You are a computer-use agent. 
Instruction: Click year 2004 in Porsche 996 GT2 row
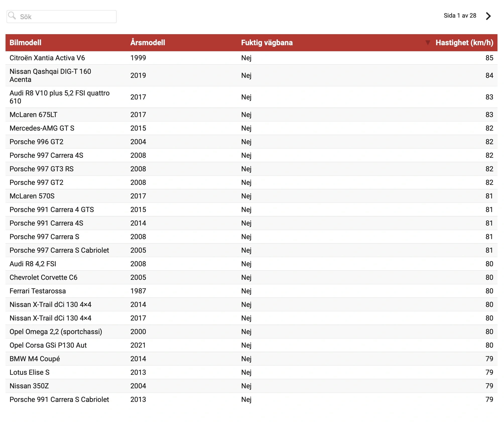138,142
